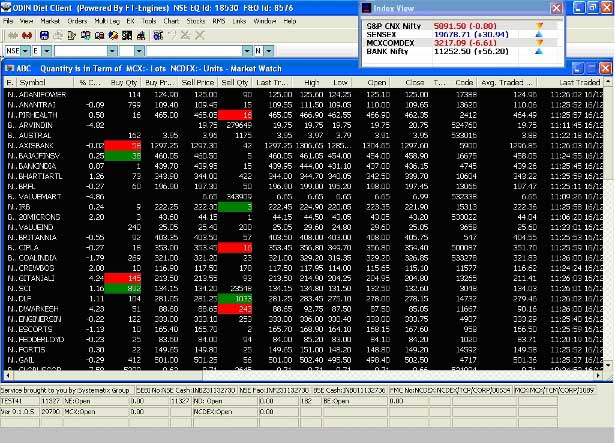Viewport: 615px width, 443px height.
Task: Click the greyed-out printer icon
Action: (x=58, y=36)
